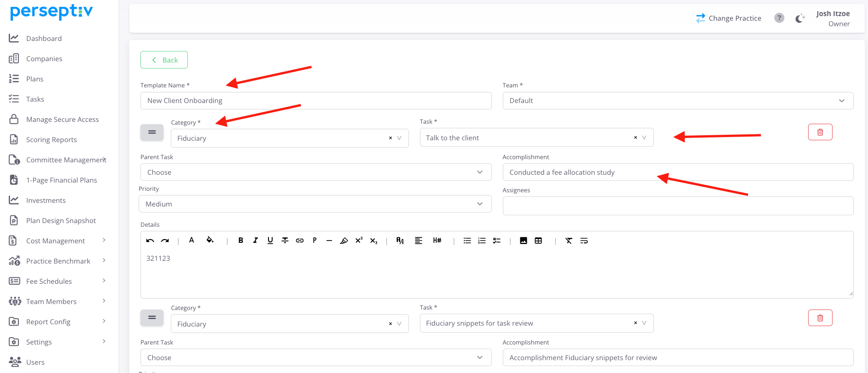Open Scoring Reports from the sidebar

52,140
